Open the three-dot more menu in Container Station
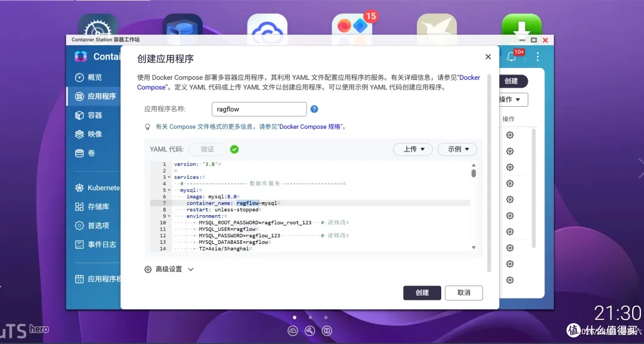Screen dimensions: 644x344 (537, 57)
